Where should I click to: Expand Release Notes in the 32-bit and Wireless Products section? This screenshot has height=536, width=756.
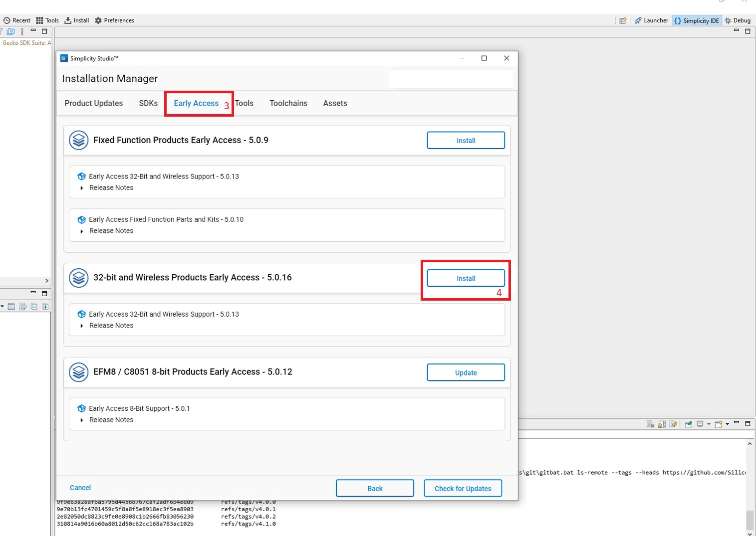[81, 326]
